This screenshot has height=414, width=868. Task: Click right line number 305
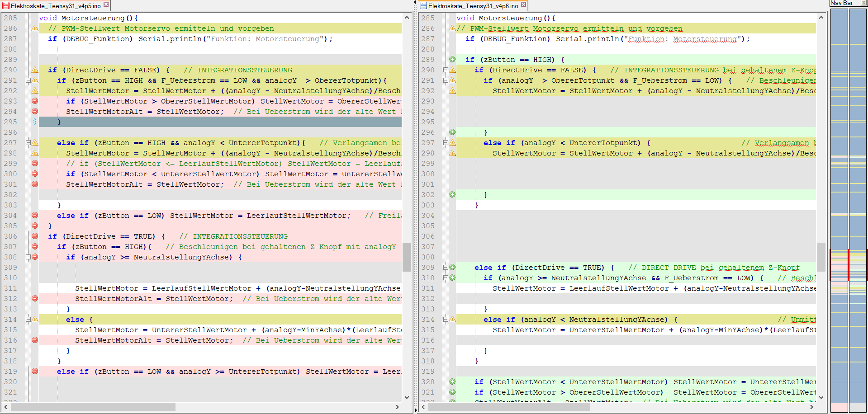coord(427,226)
